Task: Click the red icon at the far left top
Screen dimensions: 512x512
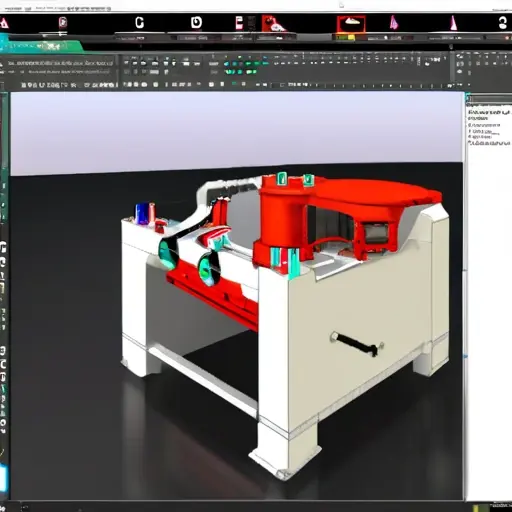Action: [4, 23]
